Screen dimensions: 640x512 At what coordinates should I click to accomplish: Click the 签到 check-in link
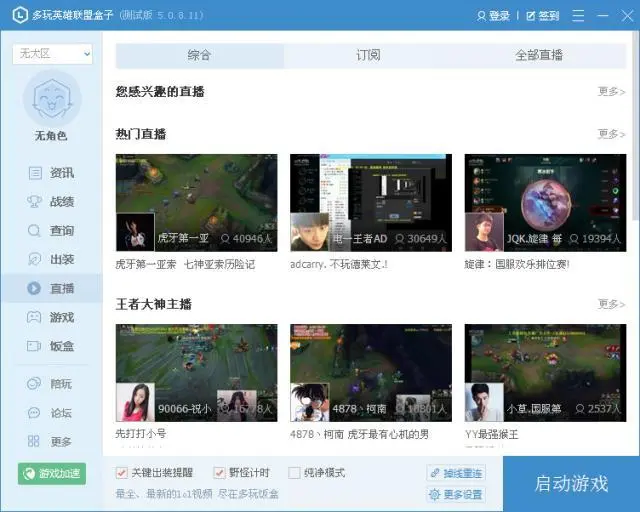coord(543,16)
